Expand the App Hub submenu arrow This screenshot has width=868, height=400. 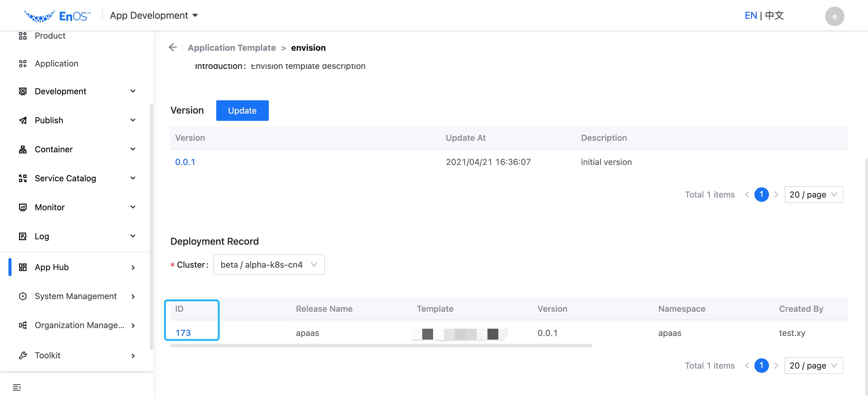click(133, 268)
